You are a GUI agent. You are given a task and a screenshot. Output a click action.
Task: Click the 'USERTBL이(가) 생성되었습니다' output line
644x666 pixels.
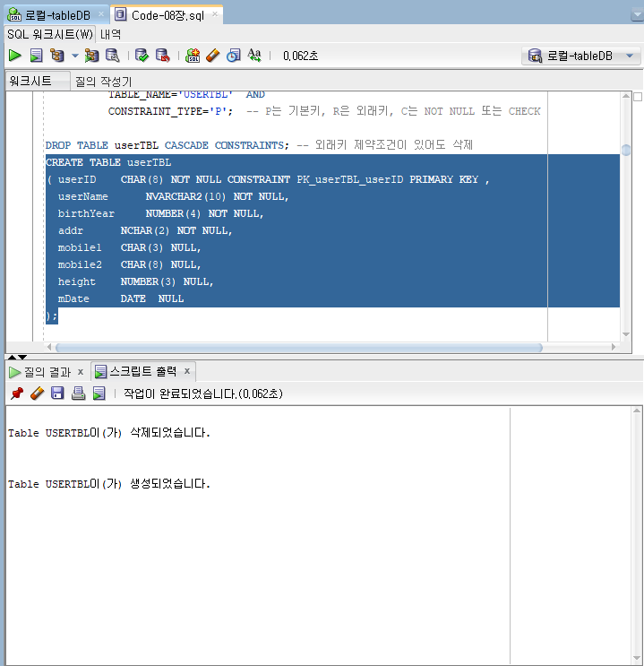[x=109, y=484]
